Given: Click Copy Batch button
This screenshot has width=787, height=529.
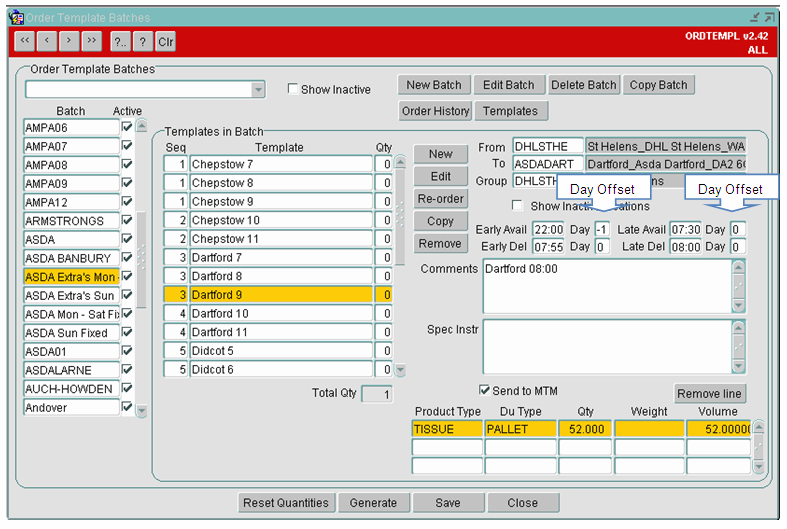Looking at the screenshot, I should [659, 85].
